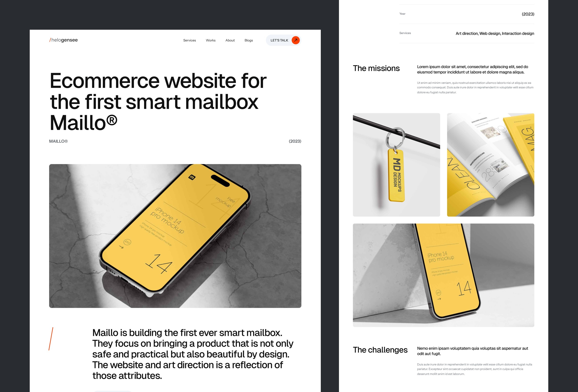The height and width of the screenshot is (392, 578).
Task: Click the Works navigation link
Action: tap(211, 40)
